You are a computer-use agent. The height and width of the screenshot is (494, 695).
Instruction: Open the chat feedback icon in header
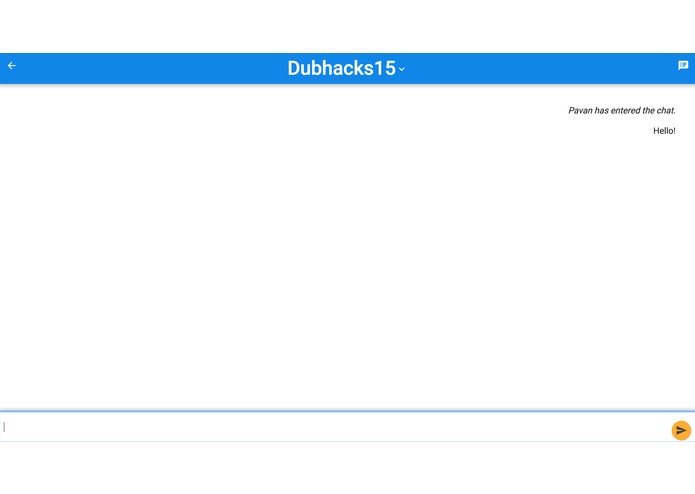click(x=683, y=66)
